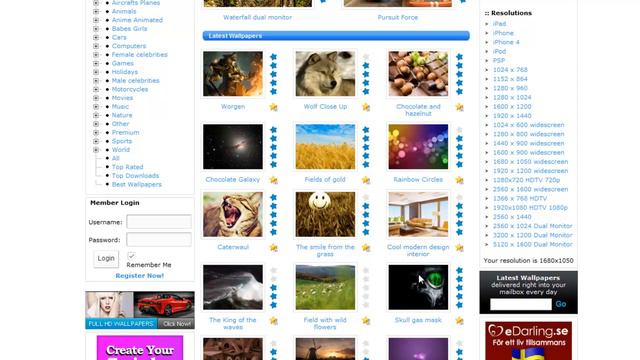Click the favorite star icon beside Fields of gold
This screenshot has width=640, height=360.
pos(366,180)
